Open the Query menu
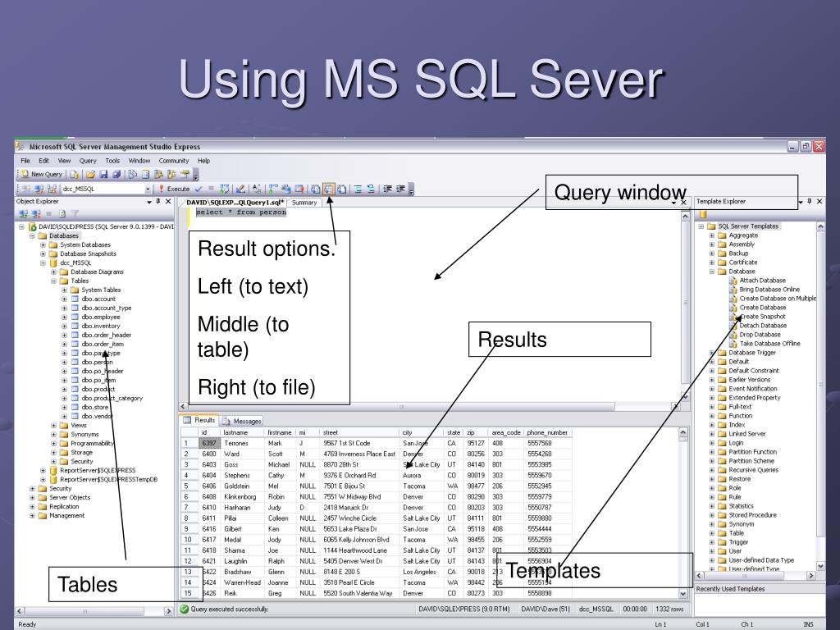 88,161
